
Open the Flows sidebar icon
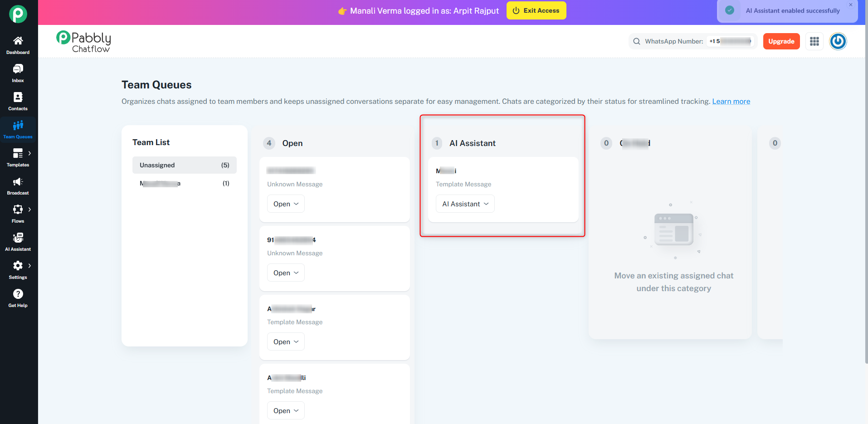(18, 210)
